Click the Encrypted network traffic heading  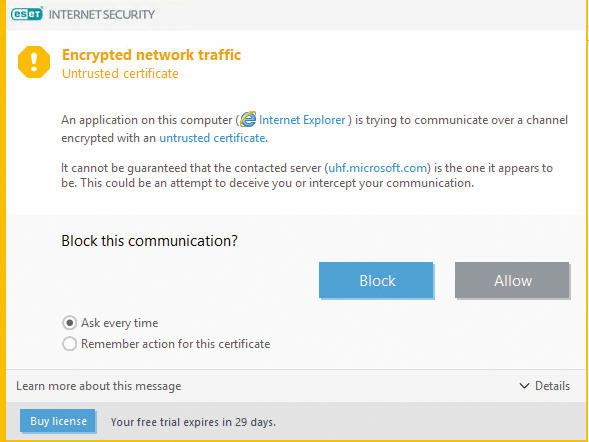coord(151,55)
